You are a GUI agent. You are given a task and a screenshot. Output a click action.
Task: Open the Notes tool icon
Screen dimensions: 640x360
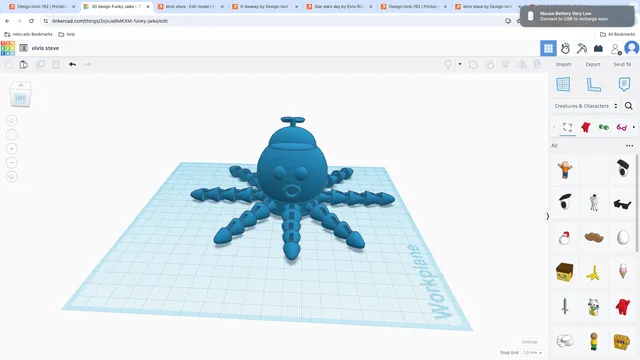624,84
